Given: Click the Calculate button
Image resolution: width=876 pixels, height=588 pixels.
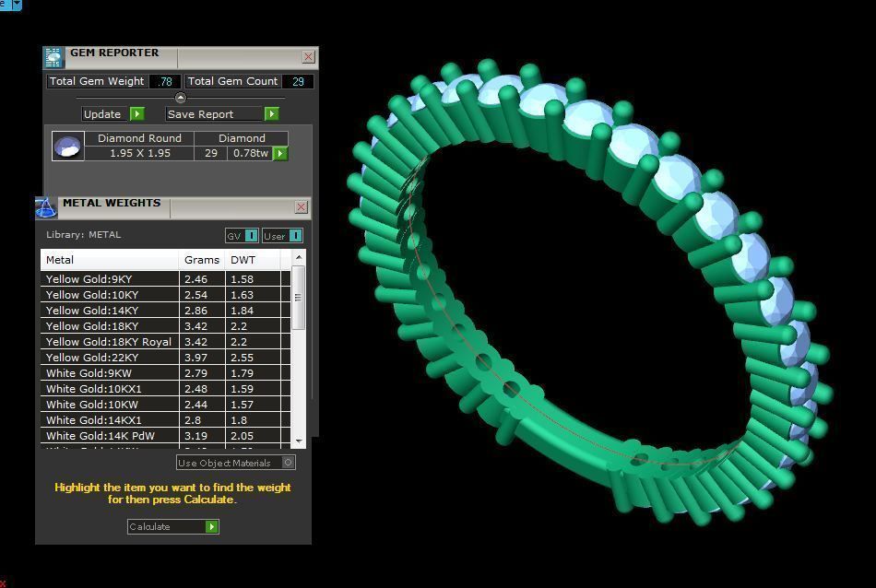Looking at the screenshot, I should pos(173,526).
